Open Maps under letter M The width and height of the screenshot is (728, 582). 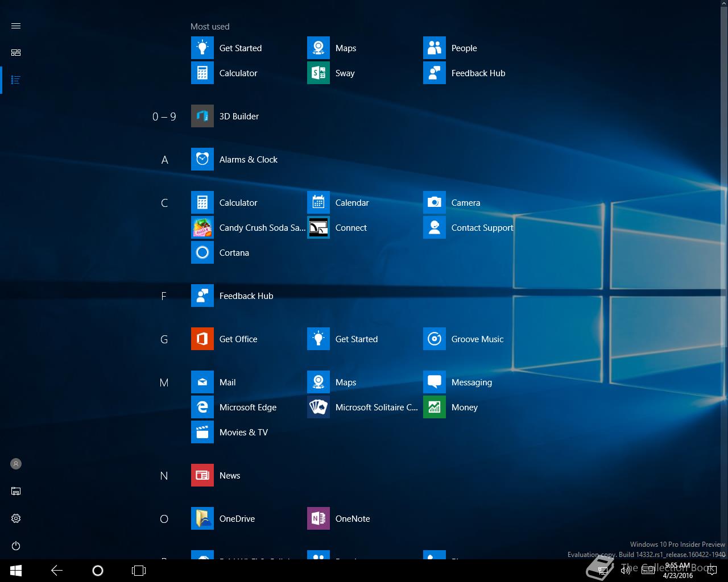click(364, 383)
